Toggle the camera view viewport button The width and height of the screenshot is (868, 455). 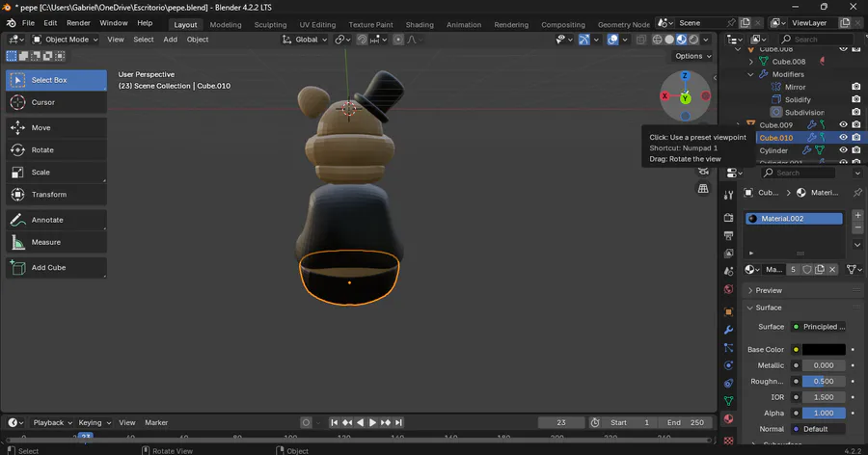703,171
